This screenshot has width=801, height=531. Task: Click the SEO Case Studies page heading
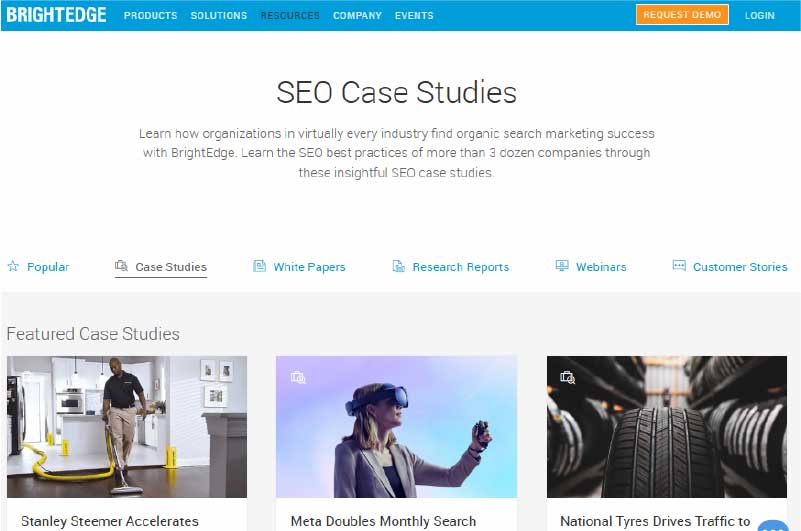click(x=396, y=93)
